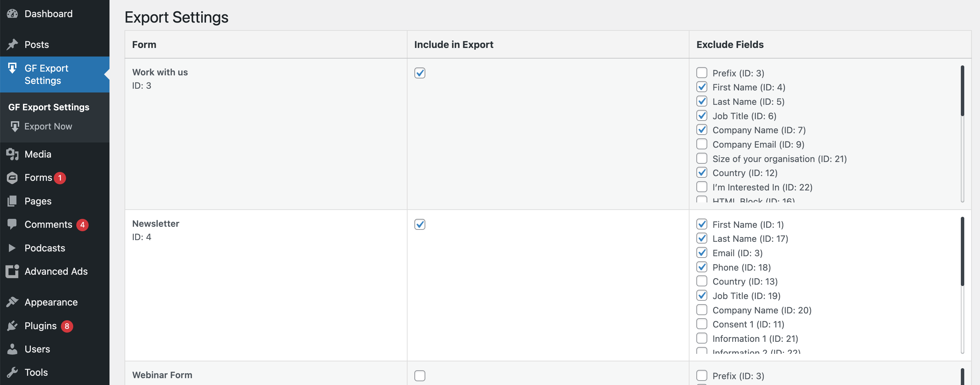
Task: Open the Export Now submenu link
Action: click(x=48, y=126)
